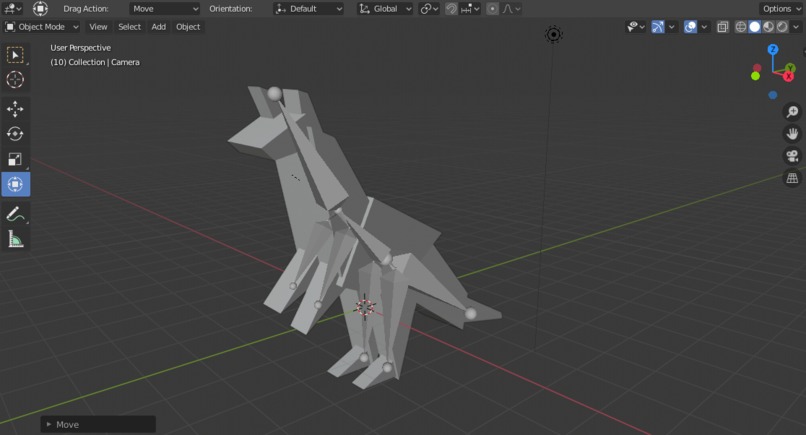
Task: Open the Add menu
Action: tap(158, 27)
